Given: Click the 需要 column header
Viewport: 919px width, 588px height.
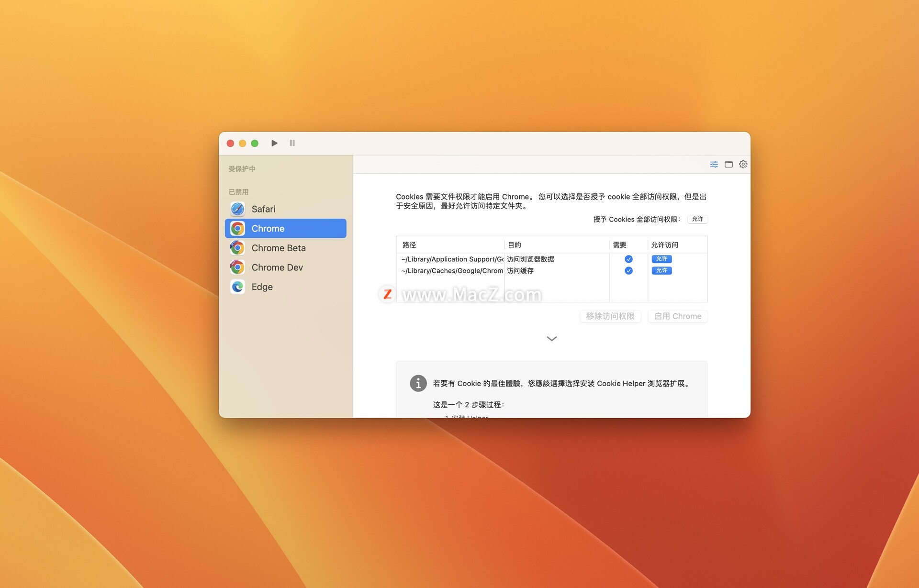Looking at the screenshot, I should [x=628, y=244].
